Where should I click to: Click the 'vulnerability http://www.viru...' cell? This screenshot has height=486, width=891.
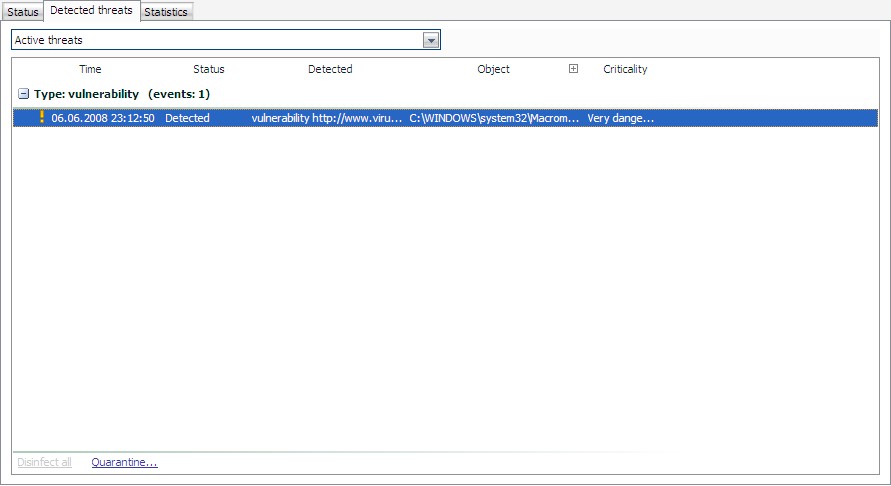click(327, 118)
